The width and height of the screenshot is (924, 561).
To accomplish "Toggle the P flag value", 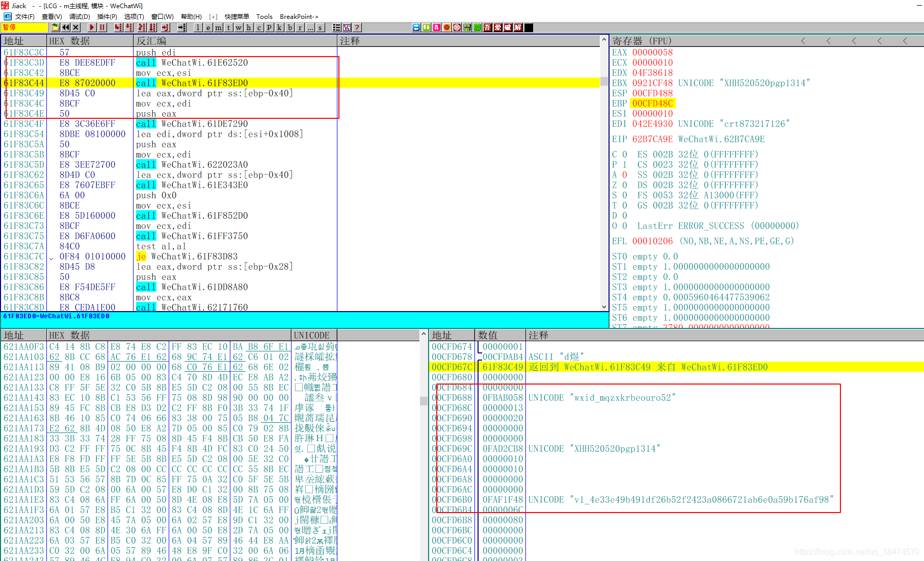I will pyautogui.click(x=624, y=164).
